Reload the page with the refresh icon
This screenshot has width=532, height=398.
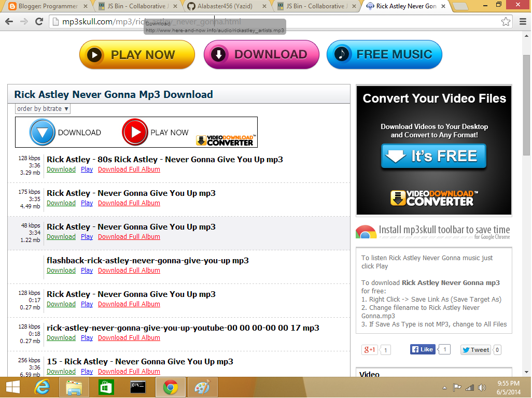coord(39,21)
